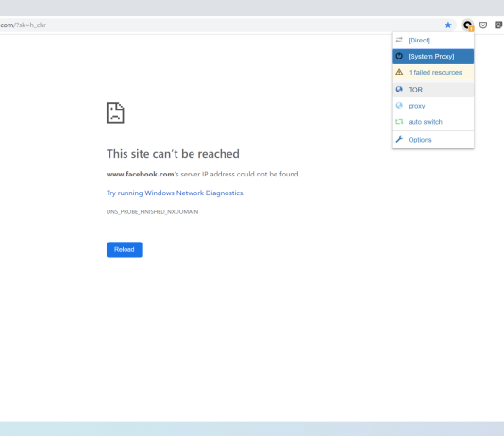Click the globe icon beside TOR
504x436 pixels.
click(399, 90)
